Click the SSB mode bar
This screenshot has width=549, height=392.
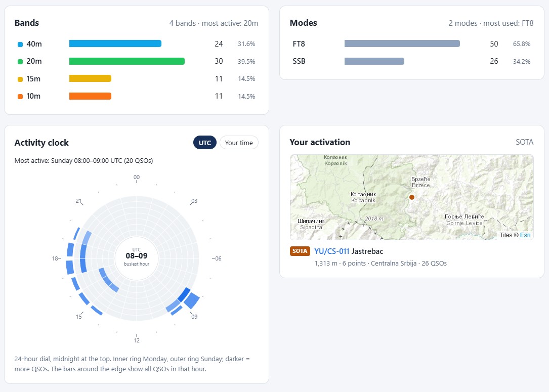click(x=374, y=61)
